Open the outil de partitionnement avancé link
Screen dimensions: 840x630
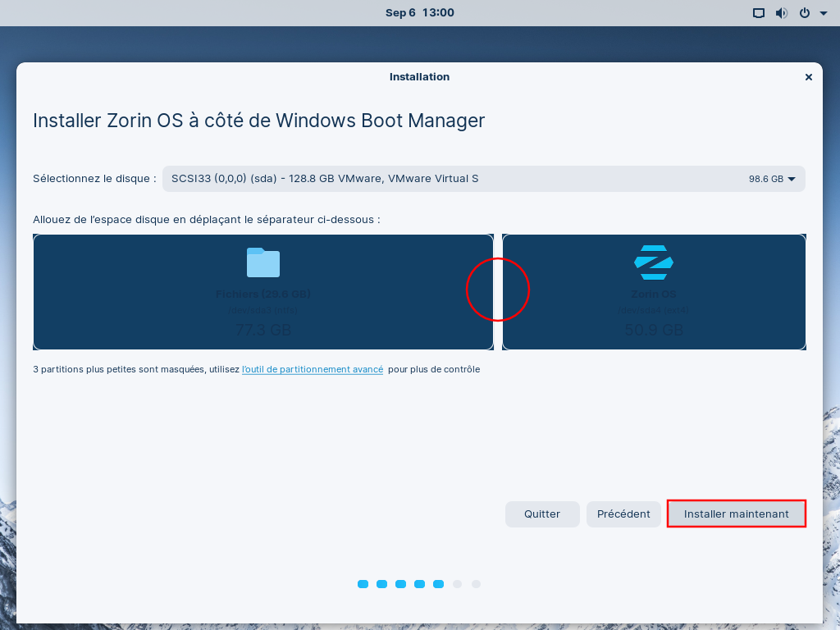[313, 370]
